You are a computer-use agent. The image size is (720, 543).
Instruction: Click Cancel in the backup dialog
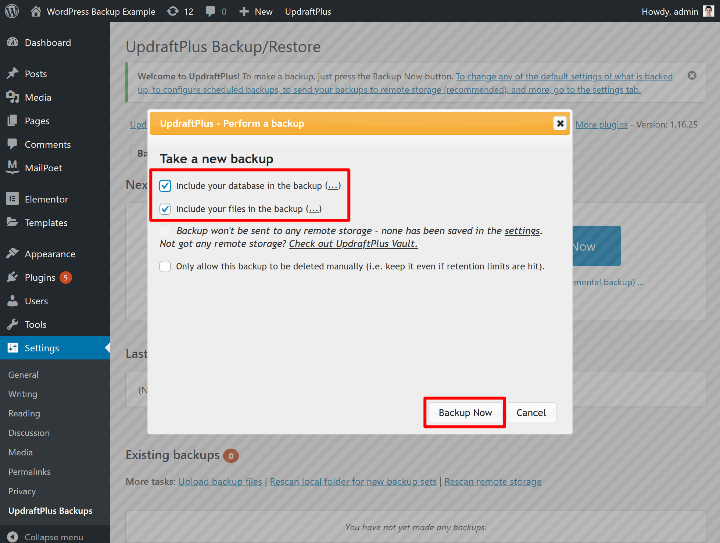tap(531, 412)
